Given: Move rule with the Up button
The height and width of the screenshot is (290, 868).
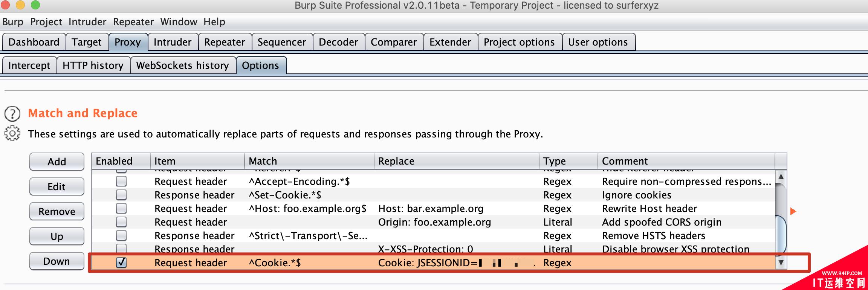Looking at the screenshot, I should click(x=57, y=236).
